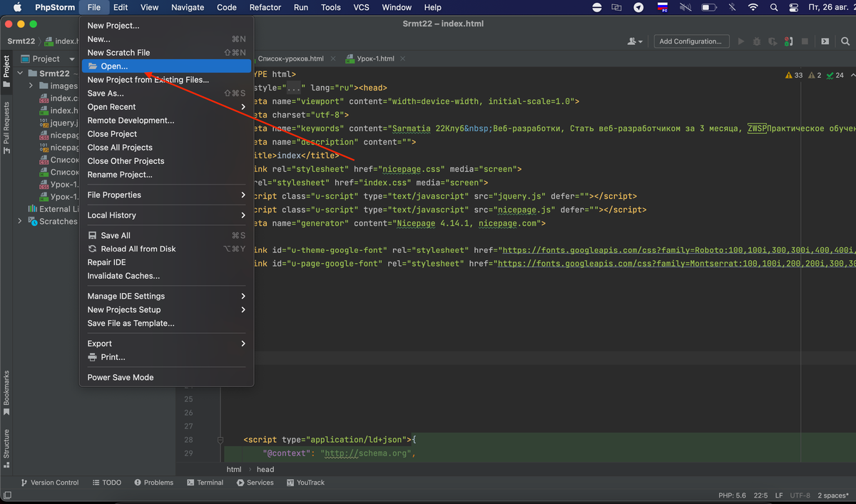Expand the images folder in project tree
856x504 pixels.
(32, 86)
